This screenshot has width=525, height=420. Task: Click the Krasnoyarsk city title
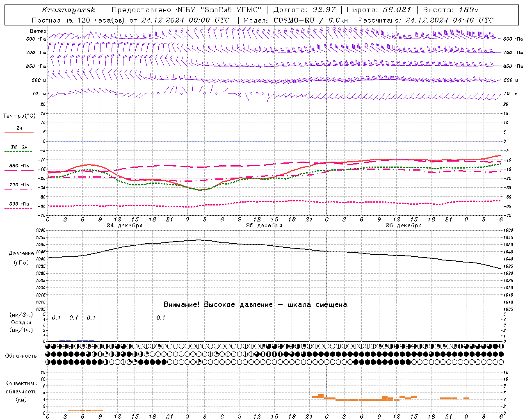point(68,10)
